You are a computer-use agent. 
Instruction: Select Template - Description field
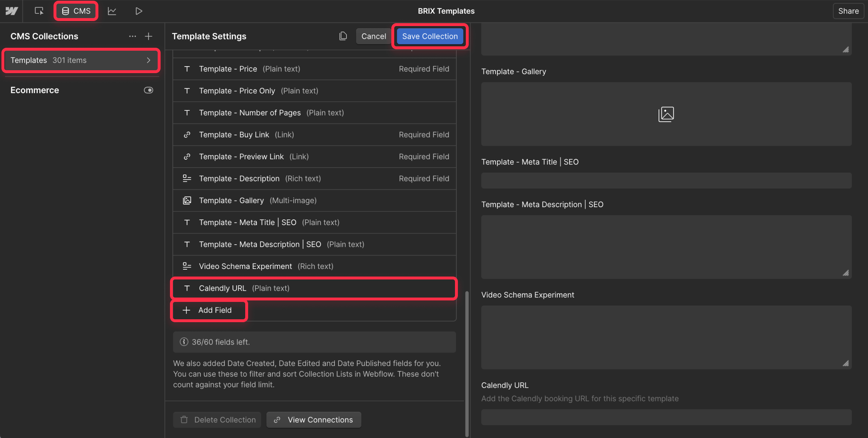314,178
